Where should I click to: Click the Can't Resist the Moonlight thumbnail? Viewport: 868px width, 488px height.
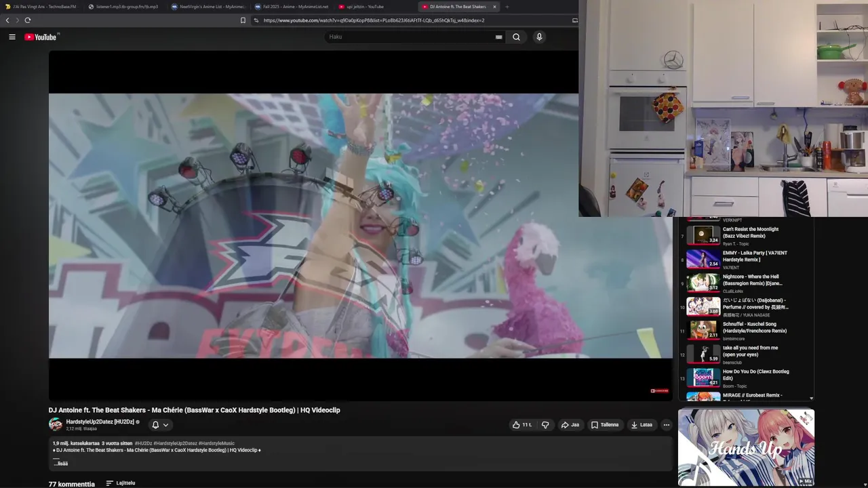pos(703,235)
